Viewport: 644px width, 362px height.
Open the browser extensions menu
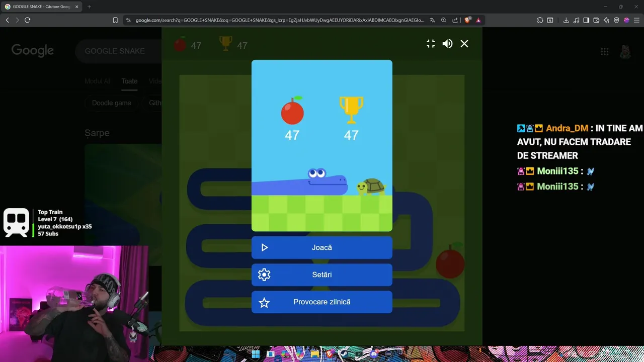point(540,20)
